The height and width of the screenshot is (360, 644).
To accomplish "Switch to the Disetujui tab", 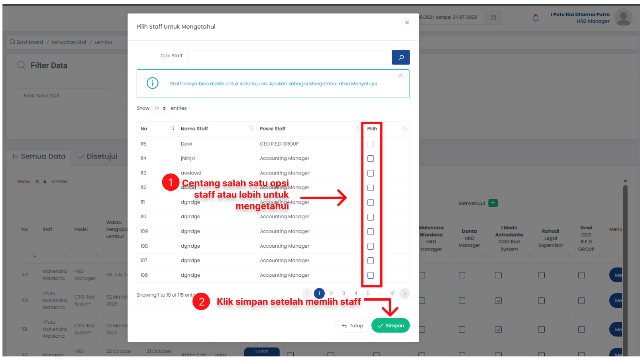I will click(98, 157).
